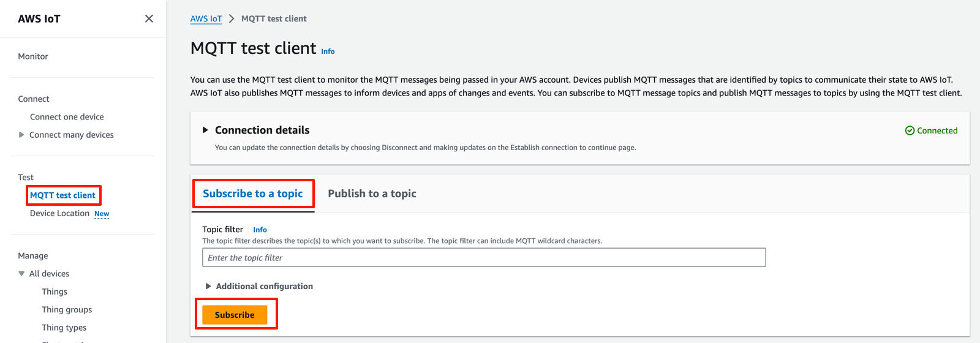
Task: Open Info link beside Topic filter
Action: pos(260,230)
